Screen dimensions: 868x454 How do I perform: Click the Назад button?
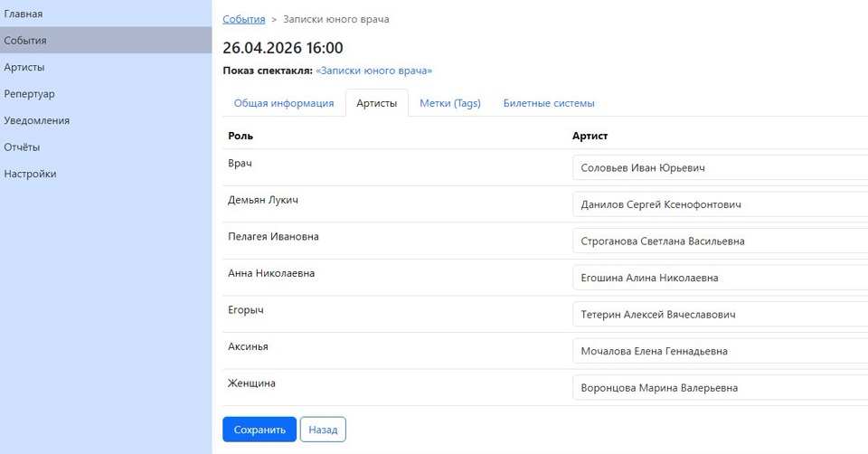323,430
